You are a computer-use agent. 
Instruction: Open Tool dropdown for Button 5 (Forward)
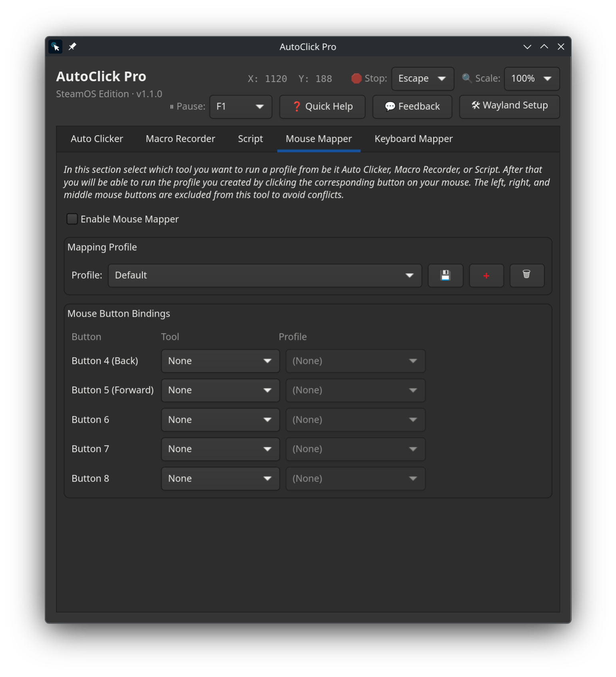220,390
